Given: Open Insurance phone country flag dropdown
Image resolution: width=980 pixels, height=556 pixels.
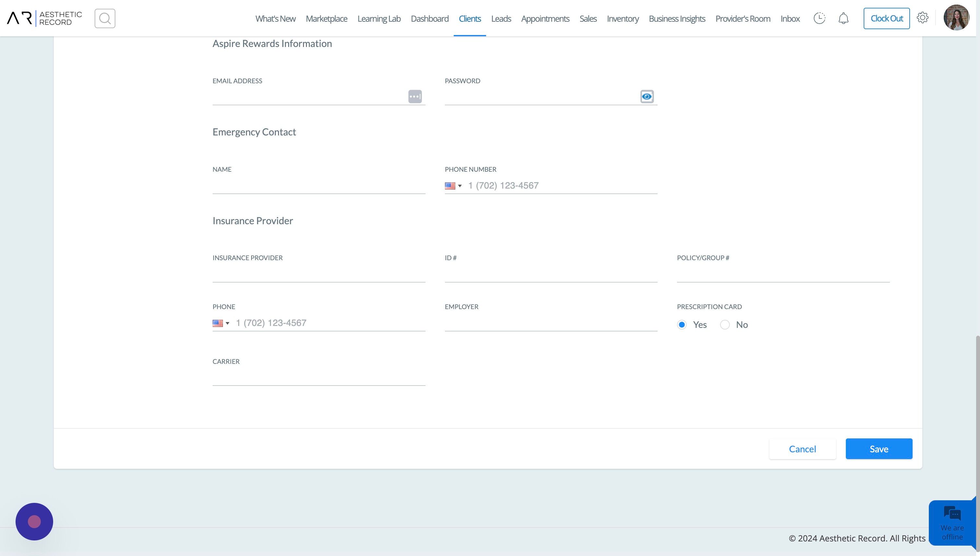Looking at the screenshot, I should pos(221,323).
